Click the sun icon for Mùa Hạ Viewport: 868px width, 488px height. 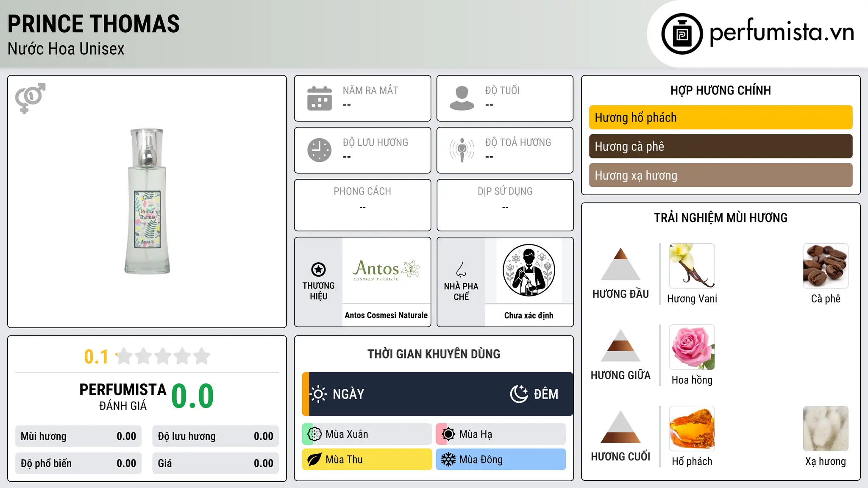pos(448,434)
